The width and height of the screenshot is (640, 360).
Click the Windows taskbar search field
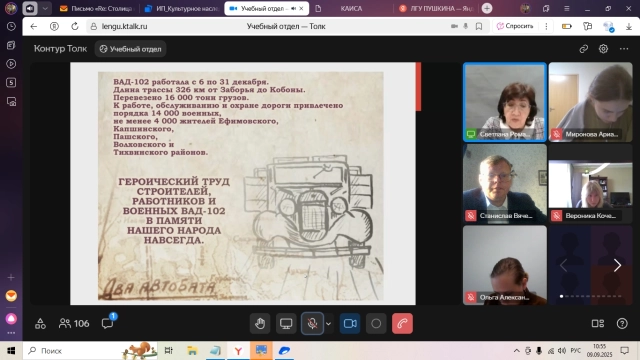[90, 351]
